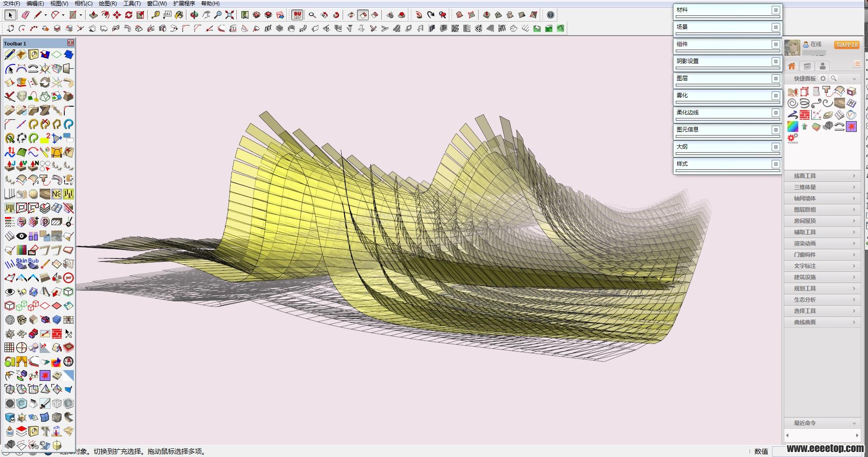The image size is (868, 457).
Task: Expand the 材料 tray panel
Action: [728, 10]
